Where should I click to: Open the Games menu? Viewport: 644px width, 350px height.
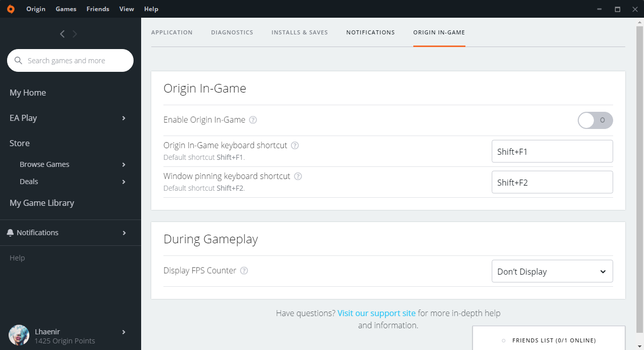(66, 9)
